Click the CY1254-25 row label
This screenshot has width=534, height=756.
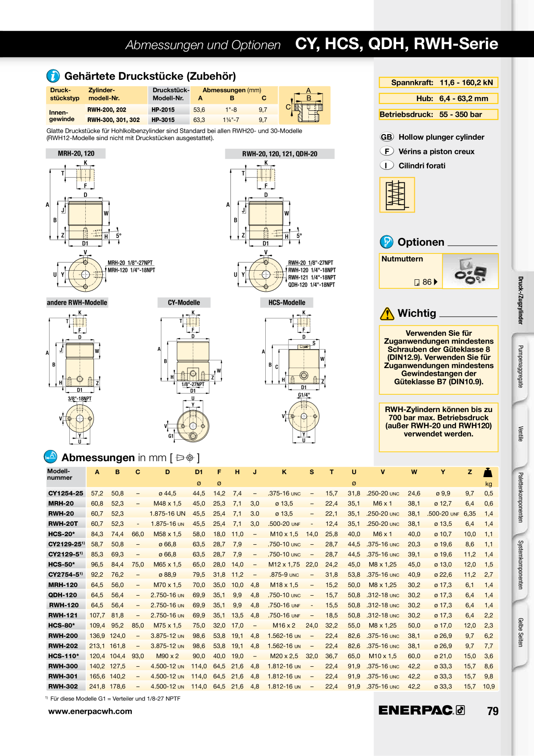(x=65, y=493)
